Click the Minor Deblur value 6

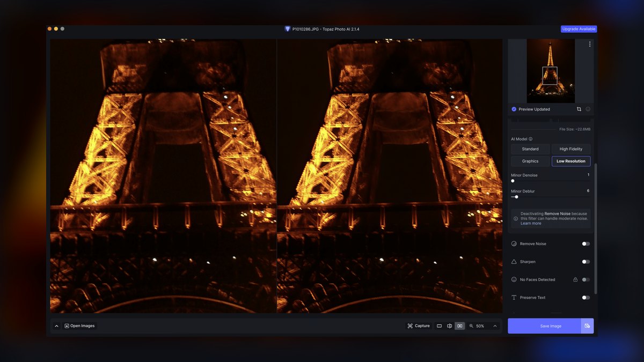tap(588, 191)
